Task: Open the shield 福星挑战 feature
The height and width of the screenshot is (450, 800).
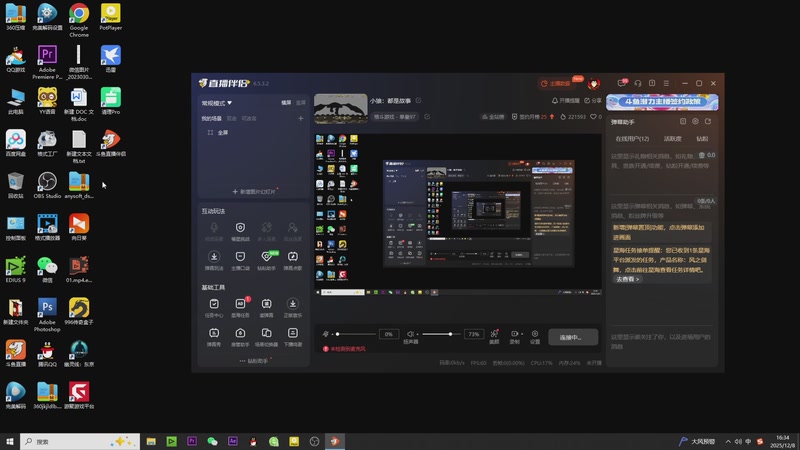Action: click(240, 231)
